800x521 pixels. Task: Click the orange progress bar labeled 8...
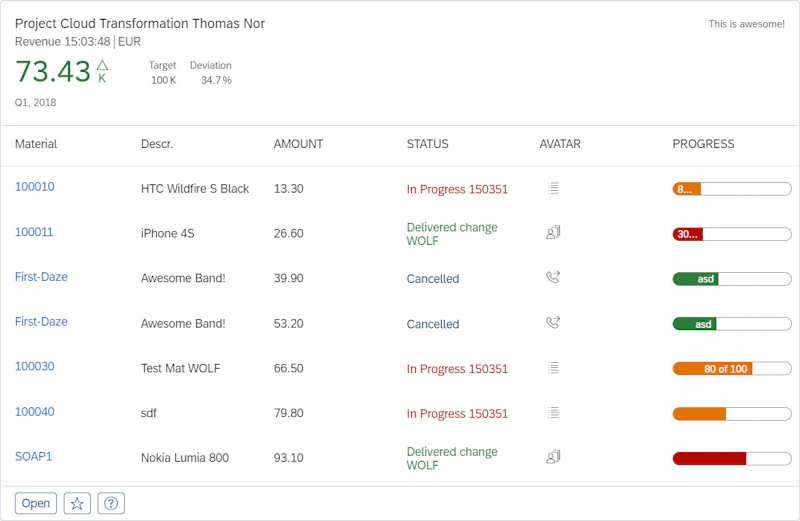point(732,189)
